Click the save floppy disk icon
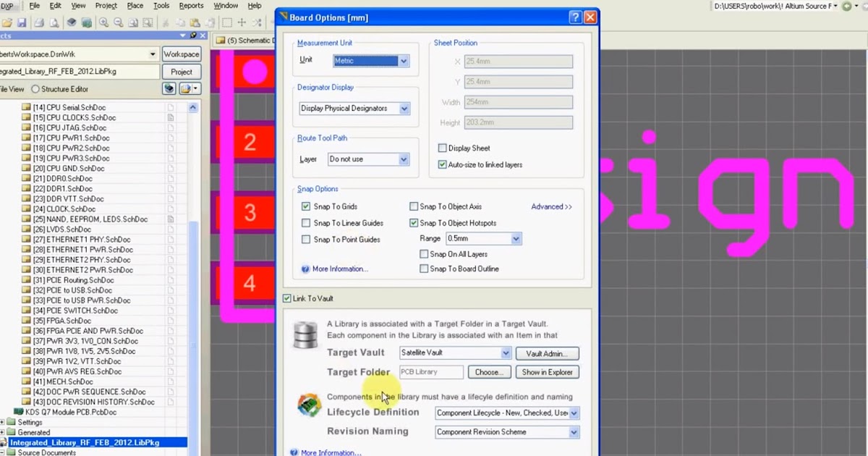Image resolution: width=868 pixels, height=456 pixels. [22, 22]
